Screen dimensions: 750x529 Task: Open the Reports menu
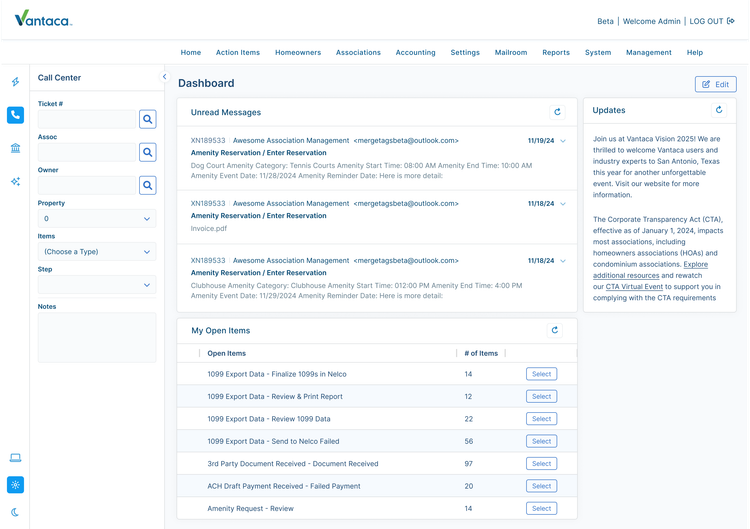click(x=556, y=53)
